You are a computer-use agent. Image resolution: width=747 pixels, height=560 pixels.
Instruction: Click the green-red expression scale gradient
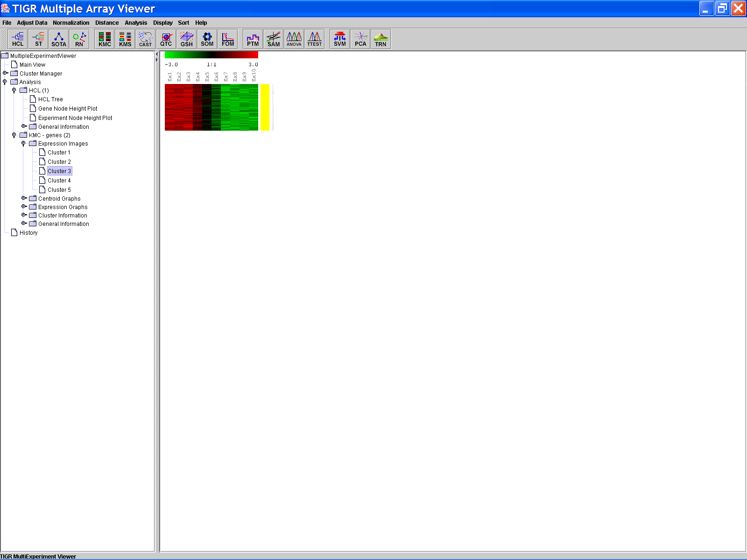pos(211,55)
